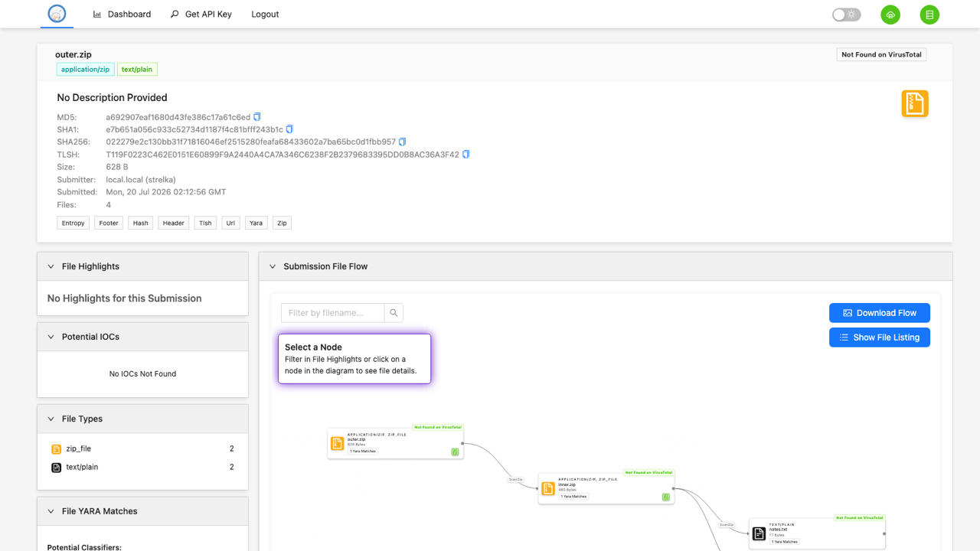Click the Filter by filename input field
The width and height of the screenshot is (980, 551).
[x=332, y=313]
